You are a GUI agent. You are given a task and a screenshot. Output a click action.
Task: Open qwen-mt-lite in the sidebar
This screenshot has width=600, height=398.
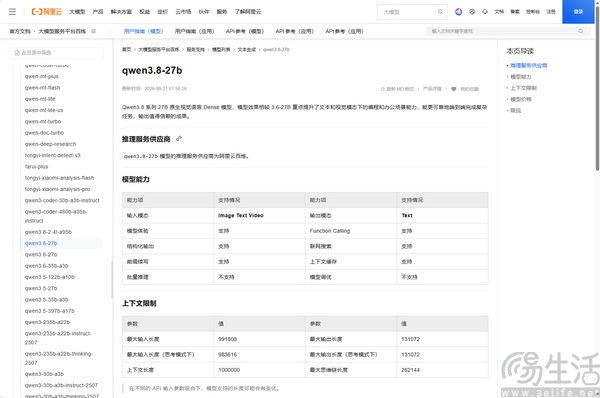tap(40, 99)
